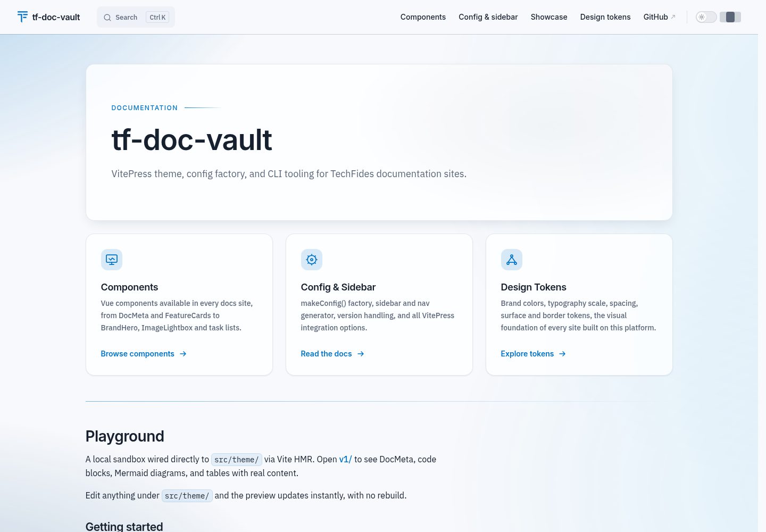
Task: Click the hero tagline starting with VitePress theme
Action: tap(289, 174)
